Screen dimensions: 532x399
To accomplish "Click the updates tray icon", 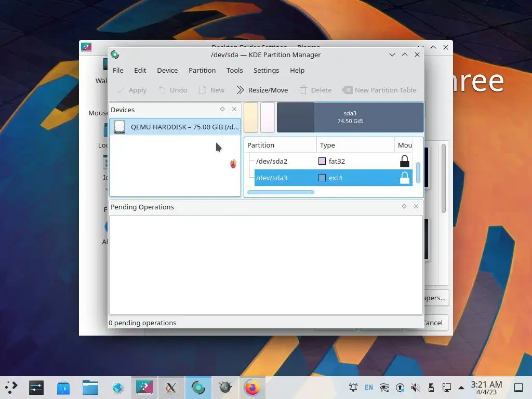I will pos(400,387).
